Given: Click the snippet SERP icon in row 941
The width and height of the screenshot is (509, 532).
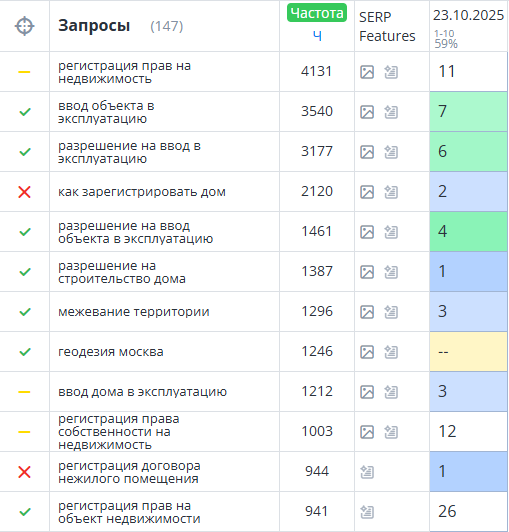Looking at the screenshot, I should 367,512.
